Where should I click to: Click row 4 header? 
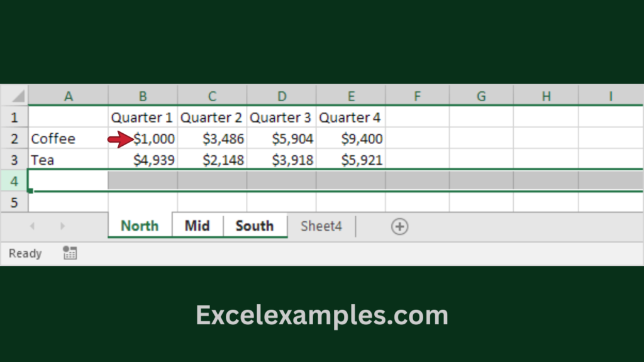14,182
